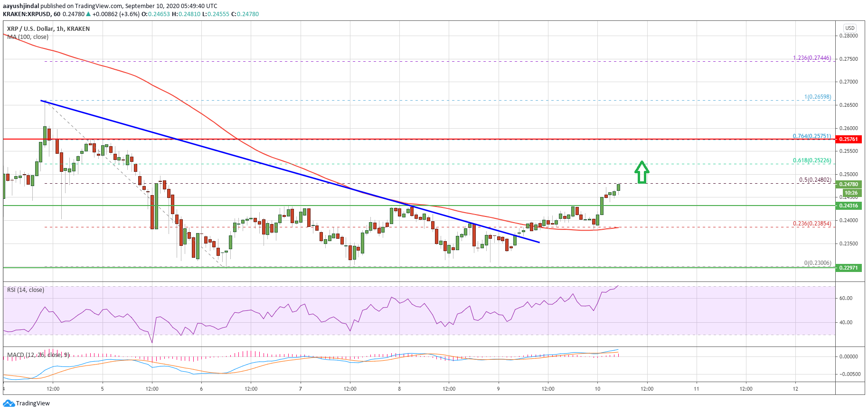The width and height of the screenshot is (868, 412).
Task: Click the aayushjindal author name
Action: click(x=21, y=6)
